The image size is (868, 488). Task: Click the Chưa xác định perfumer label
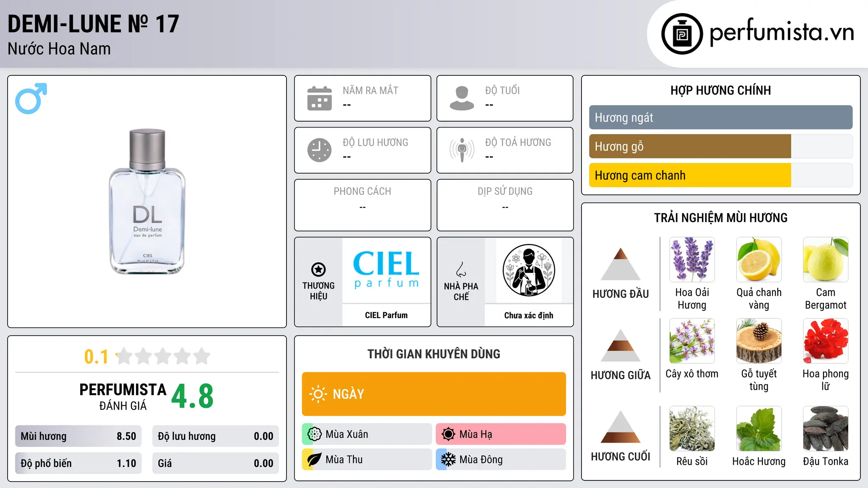529,315
